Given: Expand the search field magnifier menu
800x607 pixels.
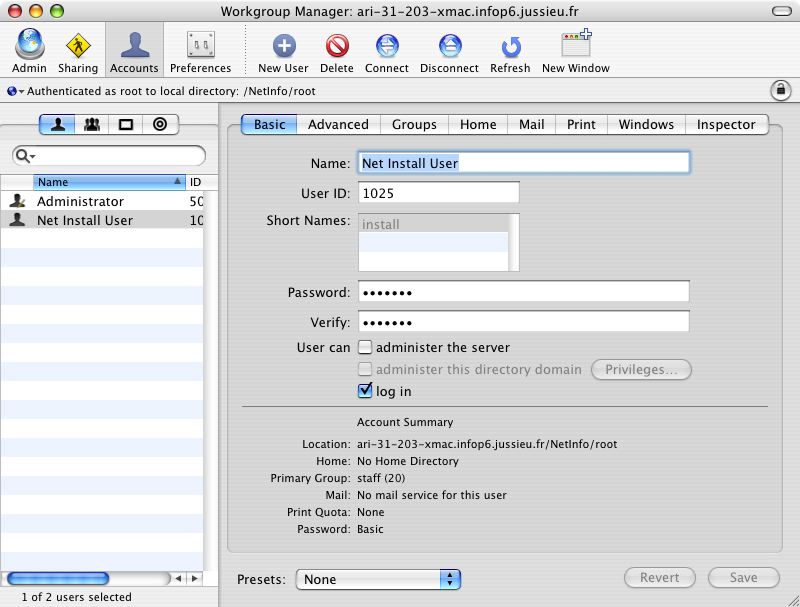Looking at the screenshot, I should [x=25, y=156].
